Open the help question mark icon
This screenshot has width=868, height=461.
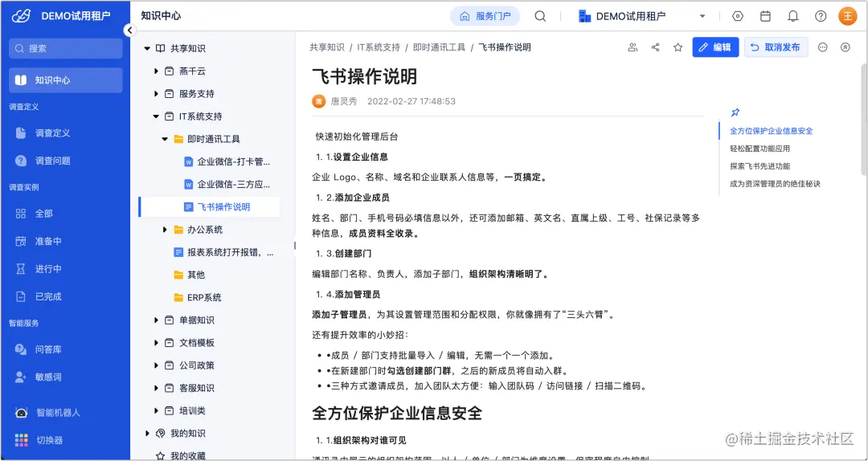(x=821, y=16)
